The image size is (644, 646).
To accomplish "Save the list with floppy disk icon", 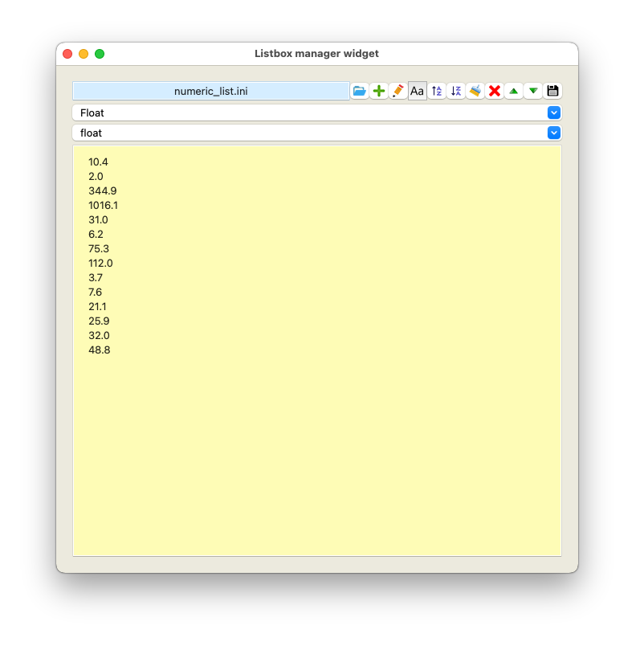I will (552, 91).
